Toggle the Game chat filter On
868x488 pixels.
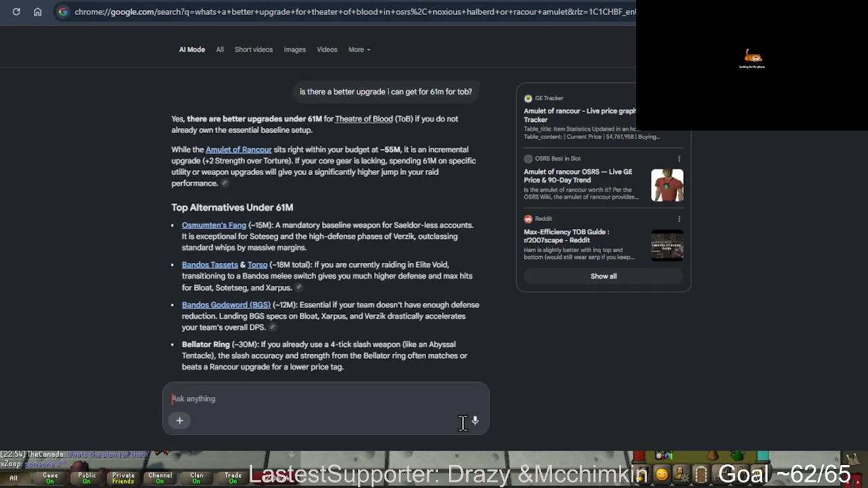pos(50,478)
